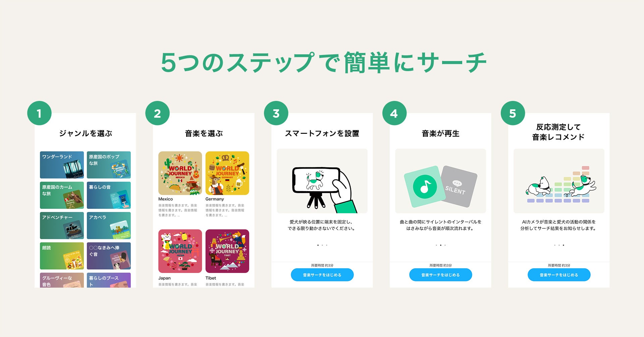
Task: Click the green music note icon
Action: [425, 186]
